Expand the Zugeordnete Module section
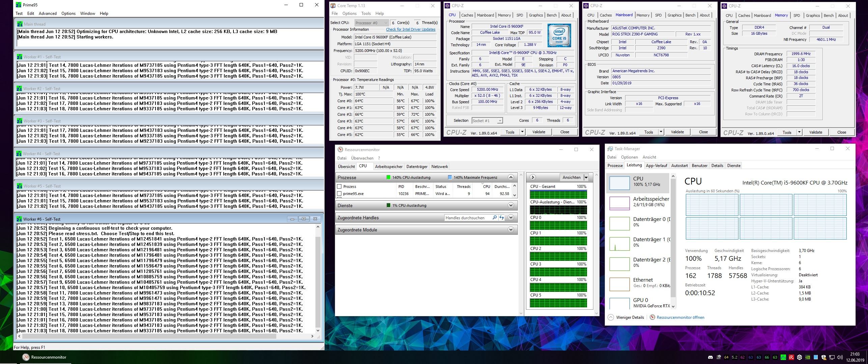Image resolution: width=868 pixels, height=364 pixels. [511, 230]
